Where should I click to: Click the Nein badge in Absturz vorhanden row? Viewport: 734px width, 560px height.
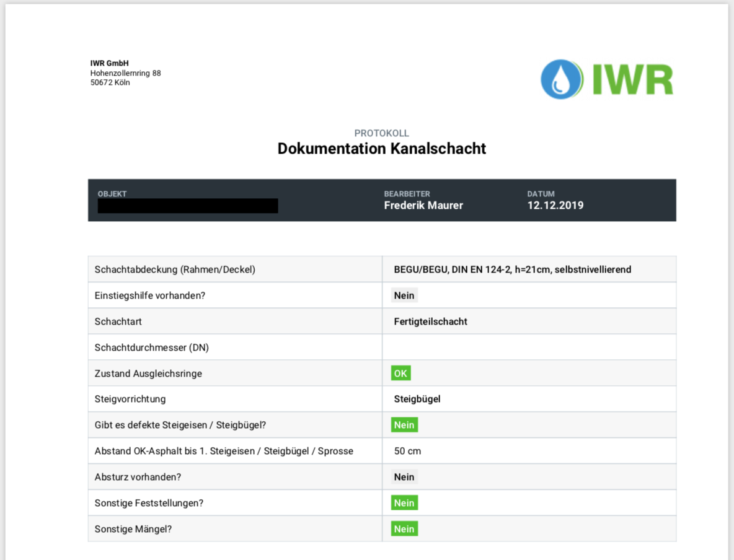coord(404,477)
